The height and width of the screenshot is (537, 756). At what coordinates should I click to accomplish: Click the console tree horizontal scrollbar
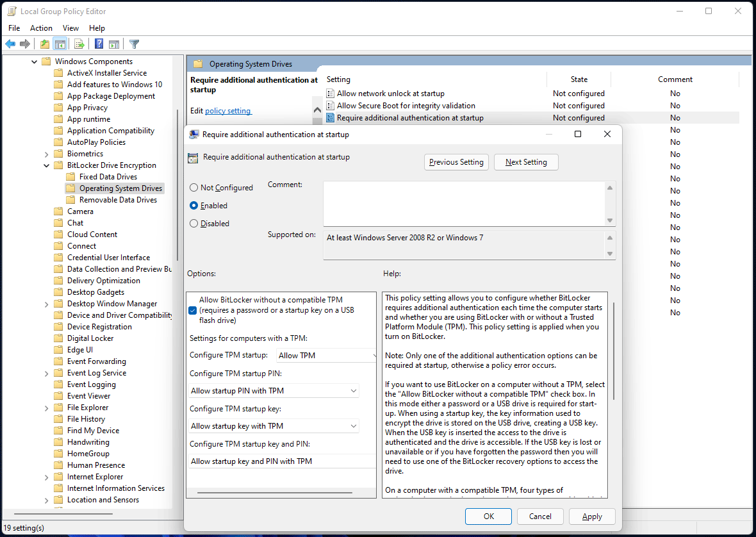coord(63,514)
